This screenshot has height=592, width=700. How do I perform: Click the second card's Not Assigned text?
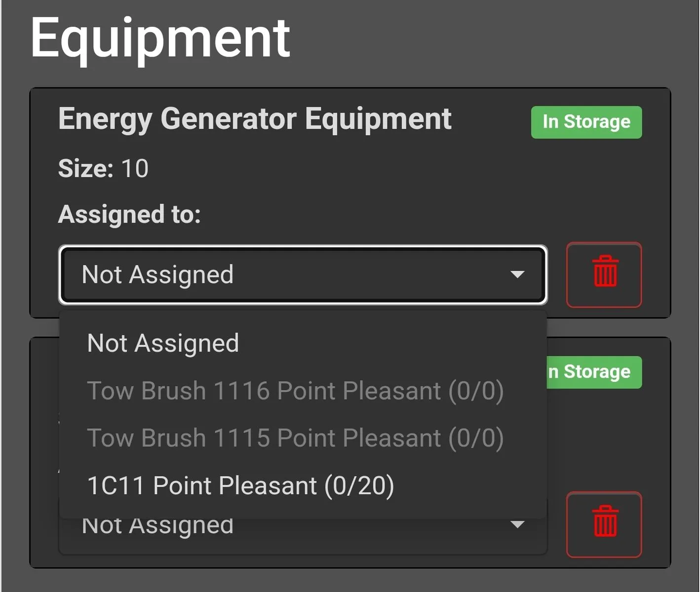(x=157, y=526)
